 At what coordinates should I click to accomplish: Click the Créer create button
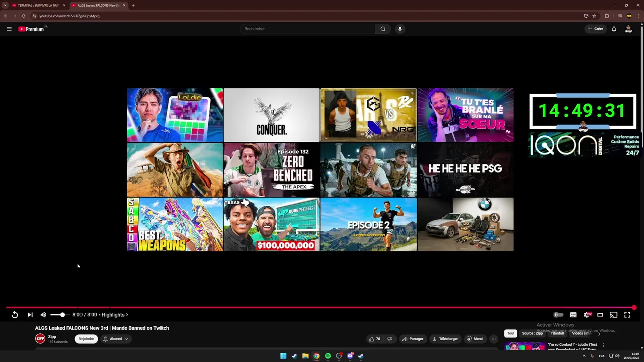595,29
